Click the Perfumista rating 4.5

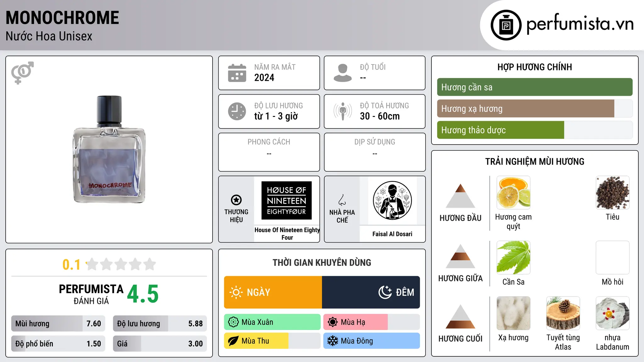pyautogui.click(x=143, y=294)
